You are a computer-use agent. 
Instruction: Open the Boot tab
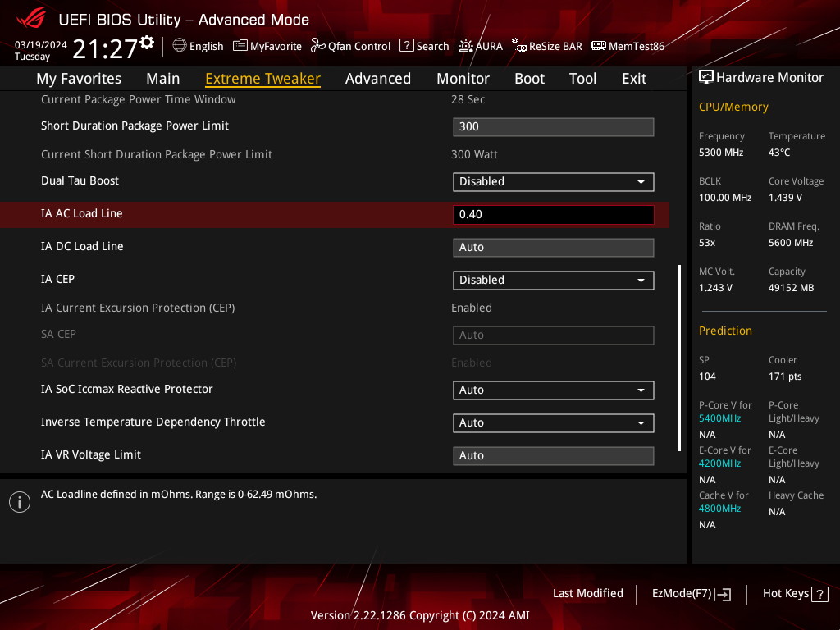(529, 79)
